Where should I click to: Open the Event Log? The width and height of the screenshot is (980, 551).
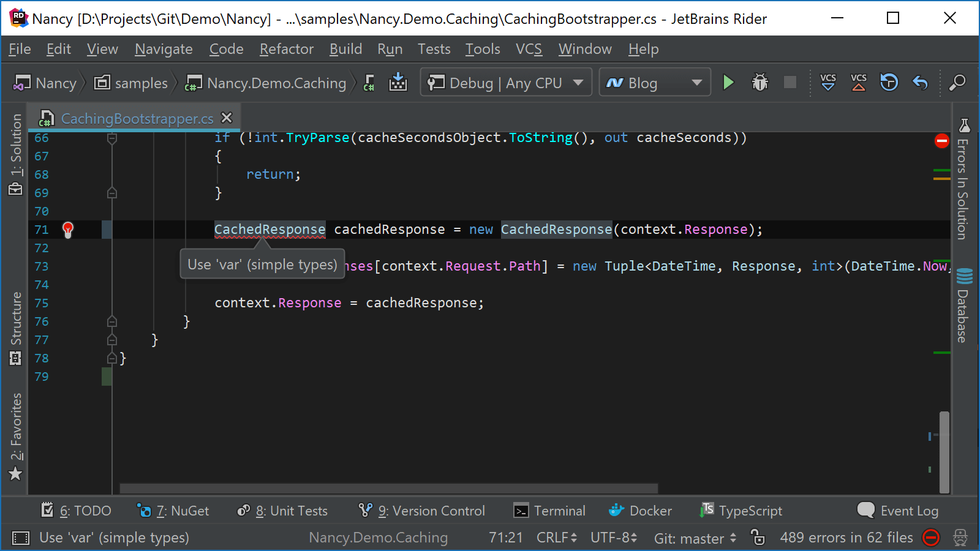tap(898, 511)
